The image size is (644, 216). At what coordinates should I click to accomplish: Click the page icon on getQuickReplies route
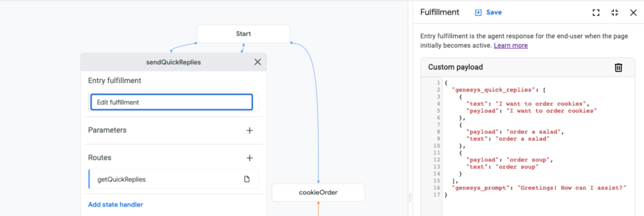click(x=247, y=179)
